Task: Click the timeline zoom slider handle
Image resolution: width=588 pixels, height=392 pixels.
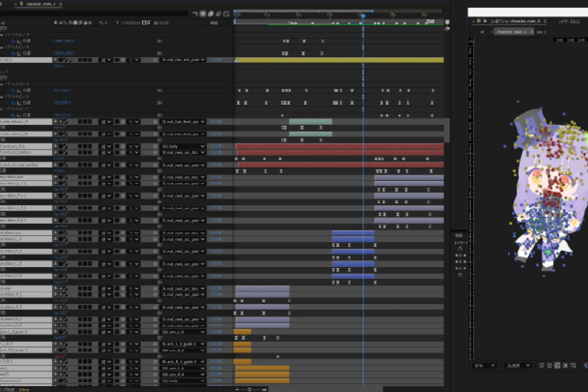Action: [249, 390]
